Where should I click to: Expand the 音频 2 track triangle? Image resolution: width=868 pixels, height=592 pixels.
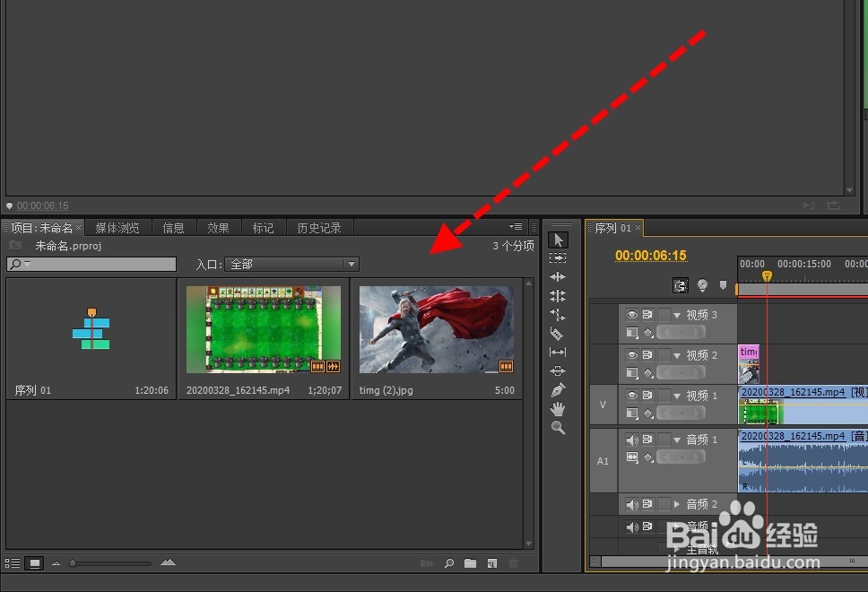click(x=676, y=504)
